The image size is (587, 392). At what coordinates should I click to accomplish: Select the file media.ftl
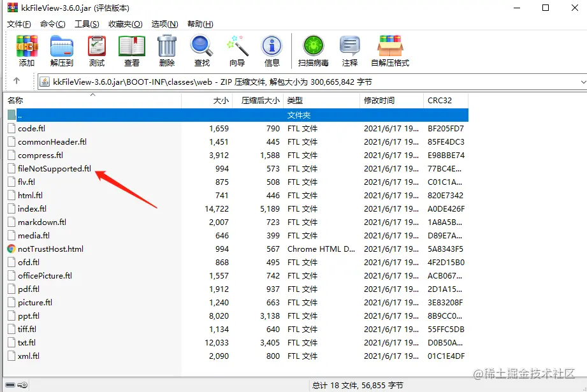(34, 235)
